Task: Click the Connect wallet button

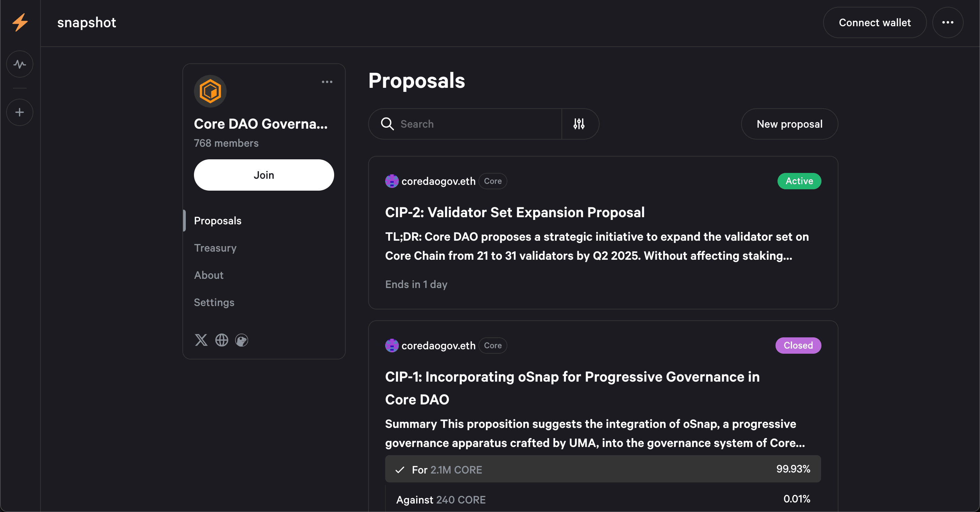Action: coord(875,22)
